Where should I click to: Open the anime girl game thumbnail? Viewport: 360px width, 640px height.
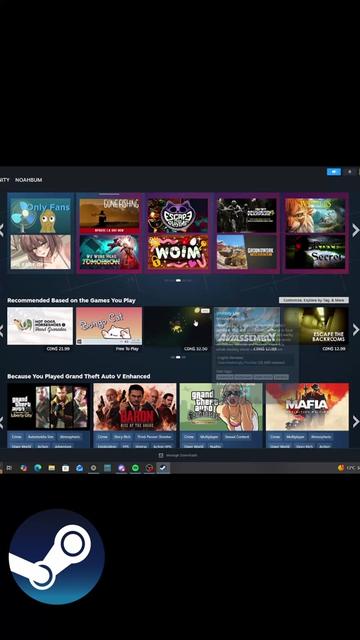(x=40, y=252)
